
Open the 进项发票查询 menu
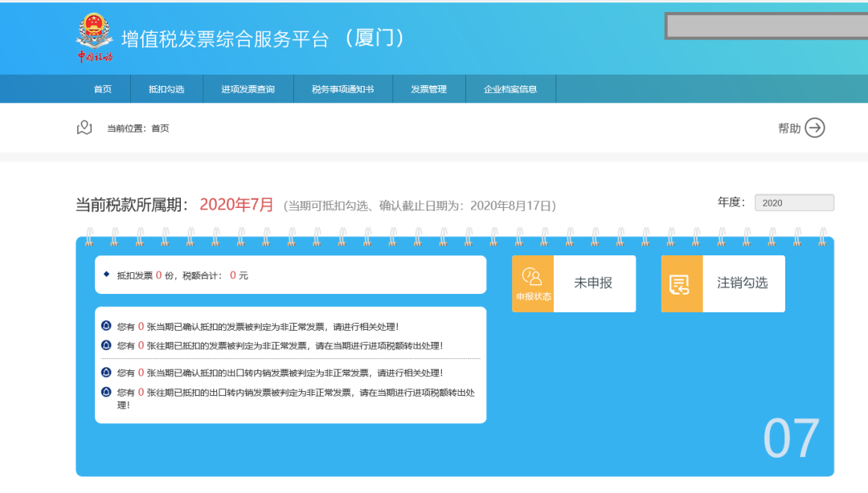pyautogui.click(x=248, y=89)
